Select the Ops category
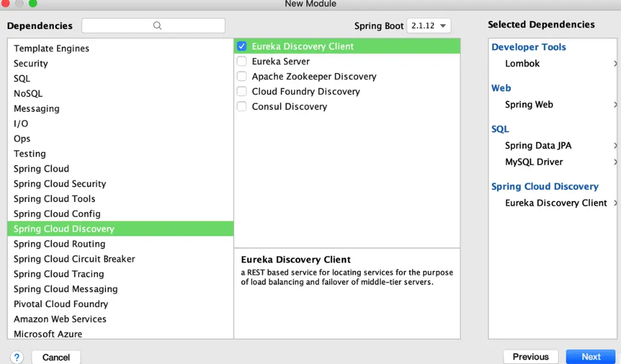621x364 pixels. [x=120, y=138]
